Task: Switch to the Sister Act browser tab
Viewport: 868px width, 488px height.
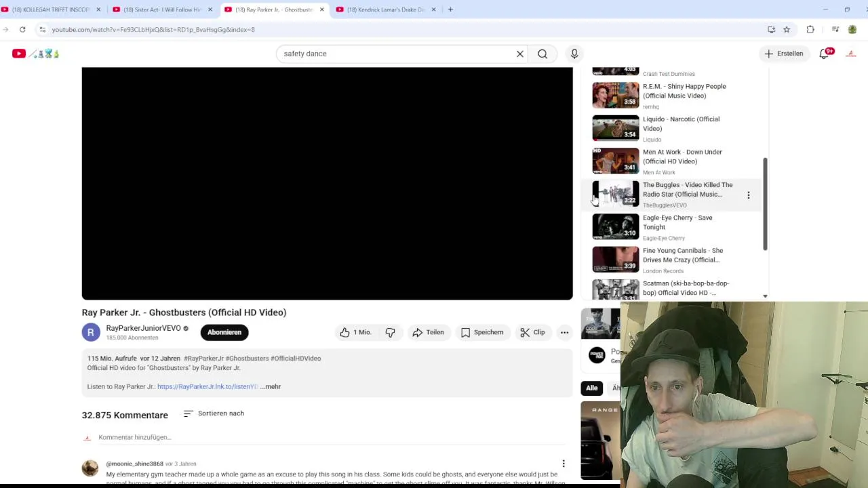Action: (162, 9)
